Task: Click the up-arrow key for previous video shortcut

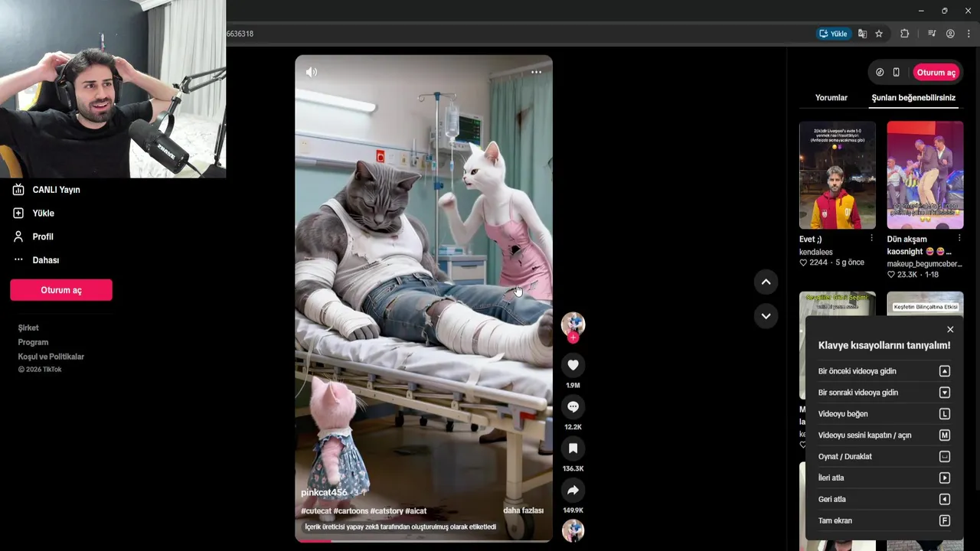Action: pos(945,371)
